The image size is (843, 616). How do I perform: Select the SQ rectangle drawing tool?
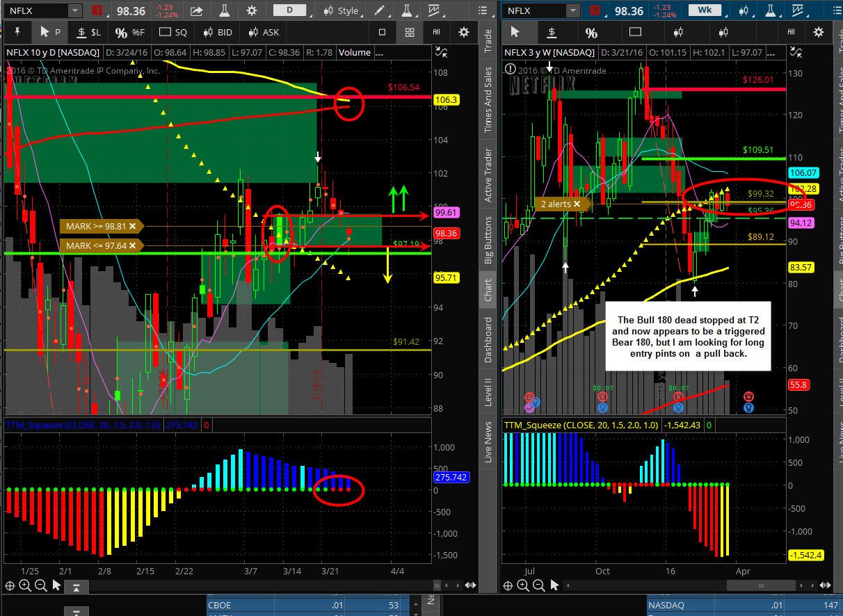pyautogui.click(x=173, y=32)
